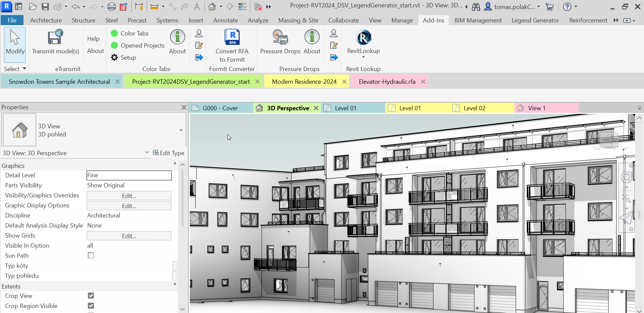This screenshot has width=644, height=313.
Task: Open the Pressure Drops About info icon
Action: pyautogui.click(x=312, y=42)
